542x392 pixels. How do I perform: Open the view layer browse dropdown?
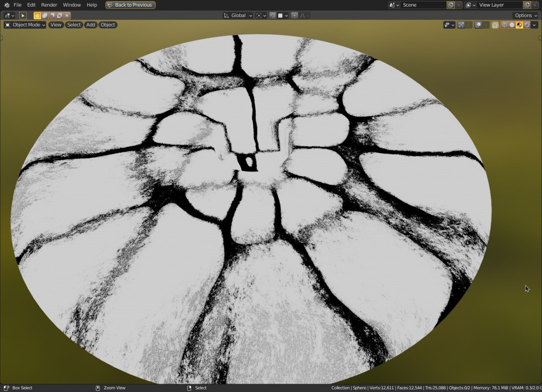pos(470,5)
